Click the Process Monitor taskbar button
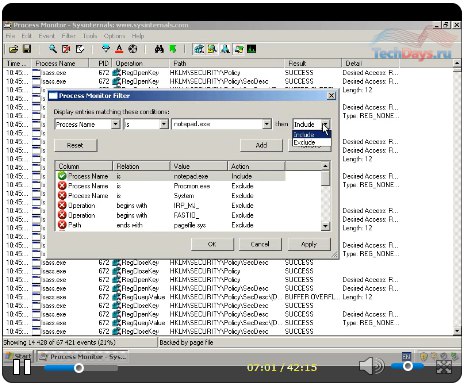 tap(82, 357)
